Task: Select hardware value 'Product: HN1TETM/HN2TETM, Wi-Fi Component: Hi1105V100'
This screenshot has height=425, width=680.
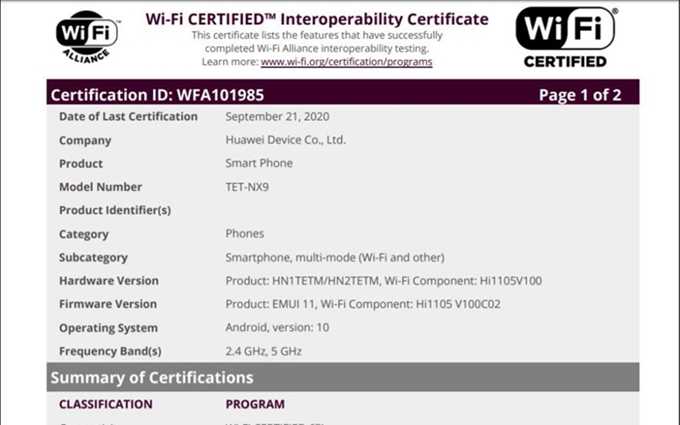Action: (x=383, y=281)
